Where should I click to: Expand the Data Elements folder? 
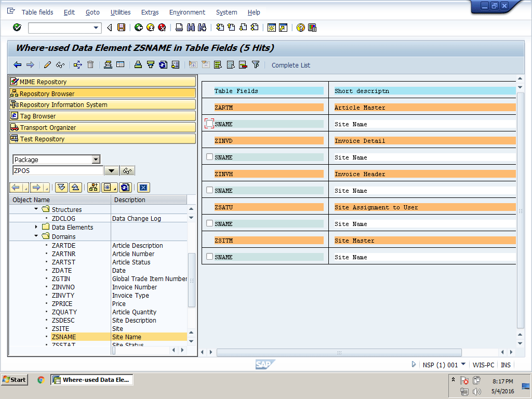click(36, 227)
